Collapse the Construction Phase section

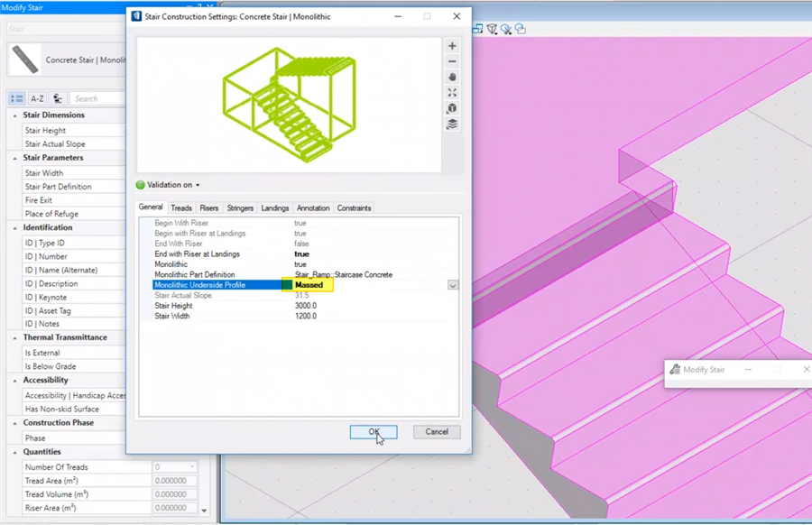[x=15, y=423]
